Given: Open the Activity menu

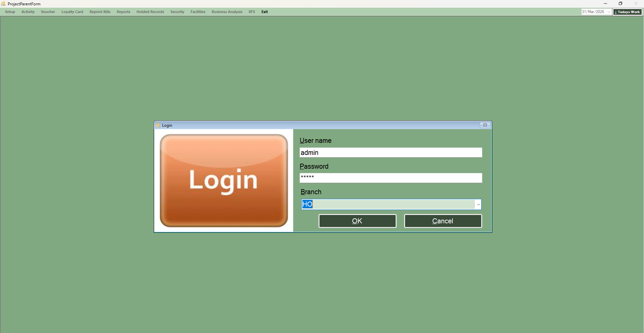Looking at the screenshot, I should coord(28,12).
